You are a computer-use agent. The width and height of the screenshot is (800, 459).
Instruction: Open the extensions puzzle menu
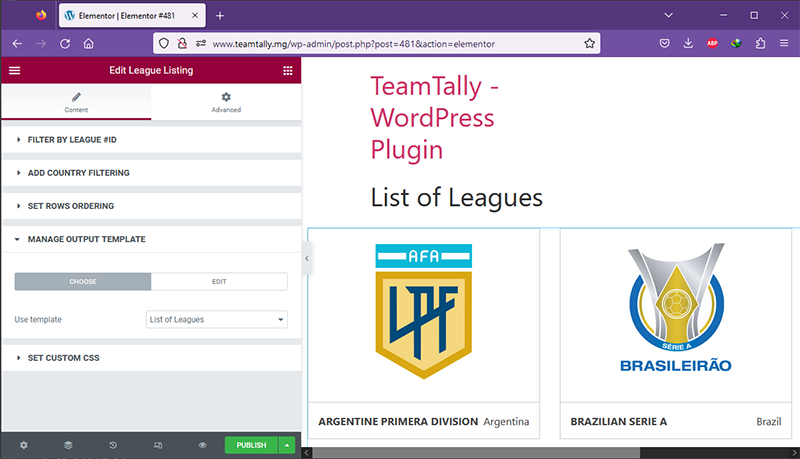coord(760,44)
